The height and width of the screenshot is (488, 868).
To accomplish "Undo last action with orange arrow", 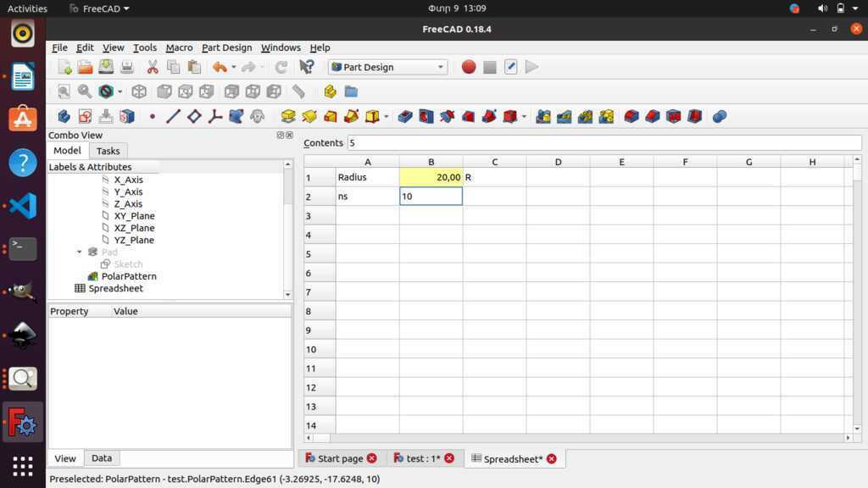I will coord(220,67).
